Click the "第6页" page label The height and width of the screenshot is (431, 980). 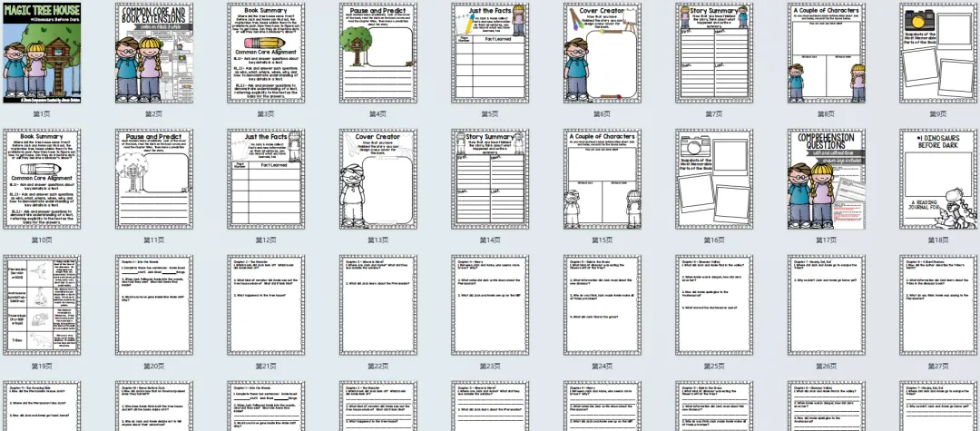(x=602, y=114)
